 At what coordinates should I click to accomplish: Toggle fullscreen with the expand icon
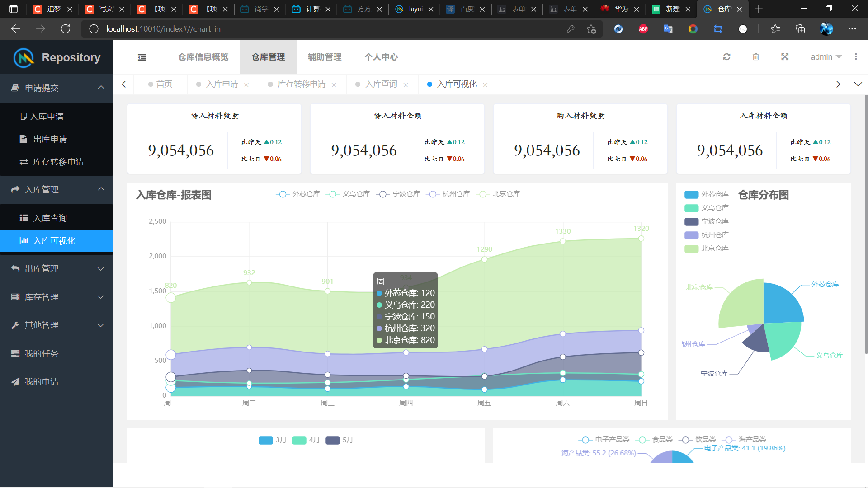(785, 57)
